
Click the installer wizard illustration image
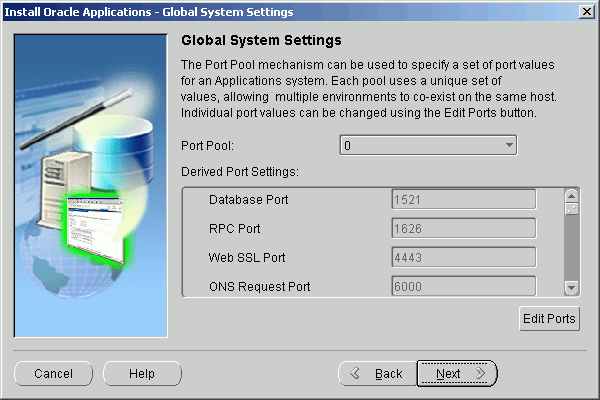coord(91,186)
